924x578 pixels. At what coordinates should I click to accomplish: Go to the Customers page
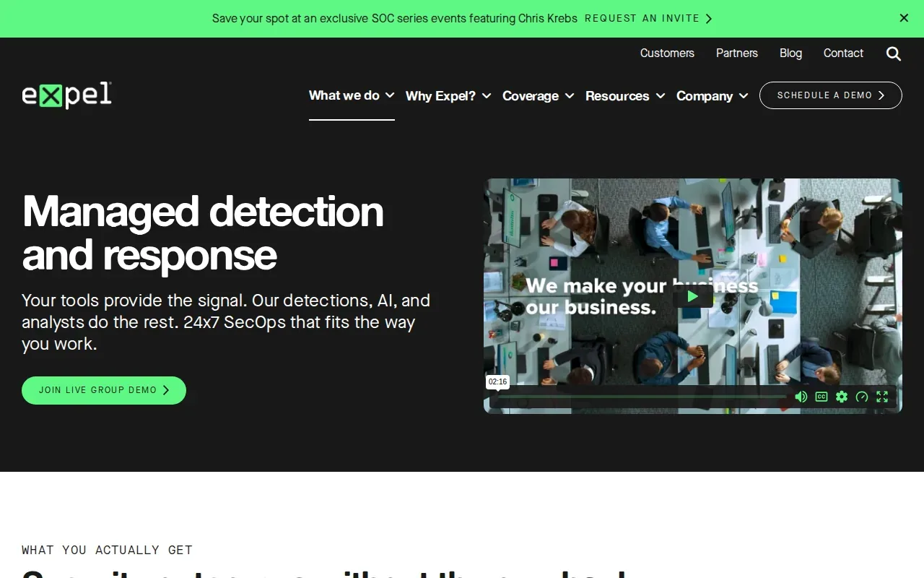coord(667,53)
